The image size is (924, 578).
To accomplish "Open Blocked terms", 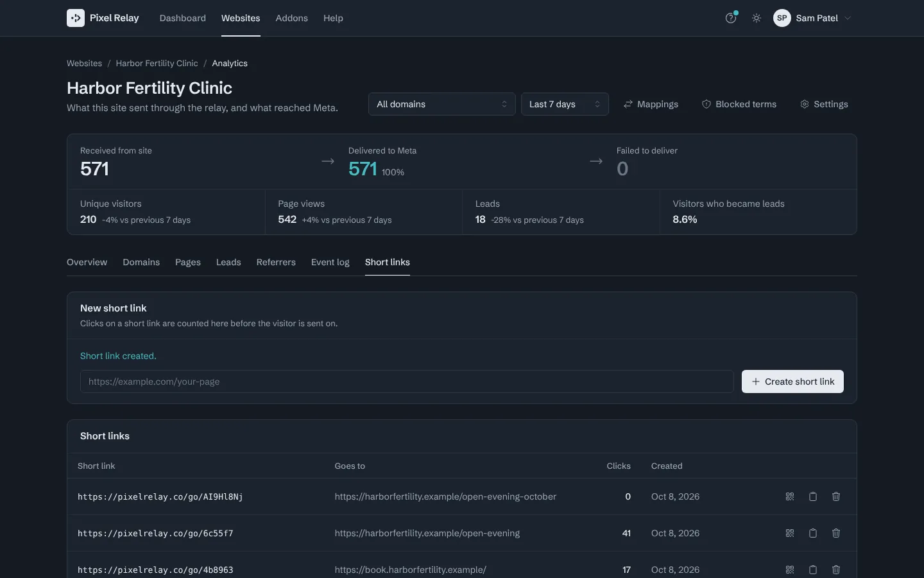I will click(739, 104).
